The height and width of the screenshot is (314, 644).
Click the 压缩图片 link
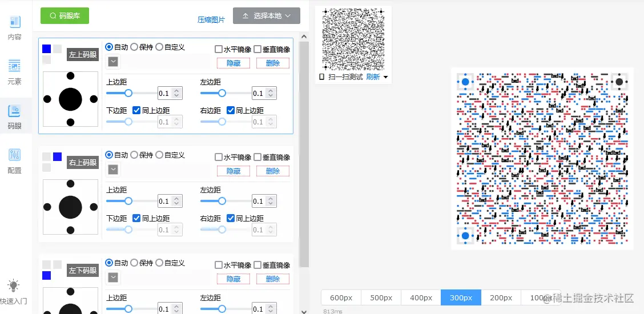click(211, 20)
